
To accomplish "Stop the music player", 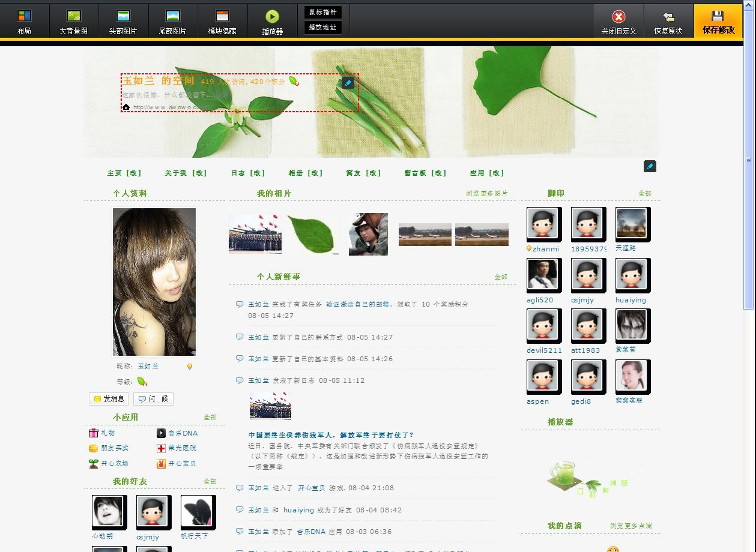I will (x=581, y=491).
